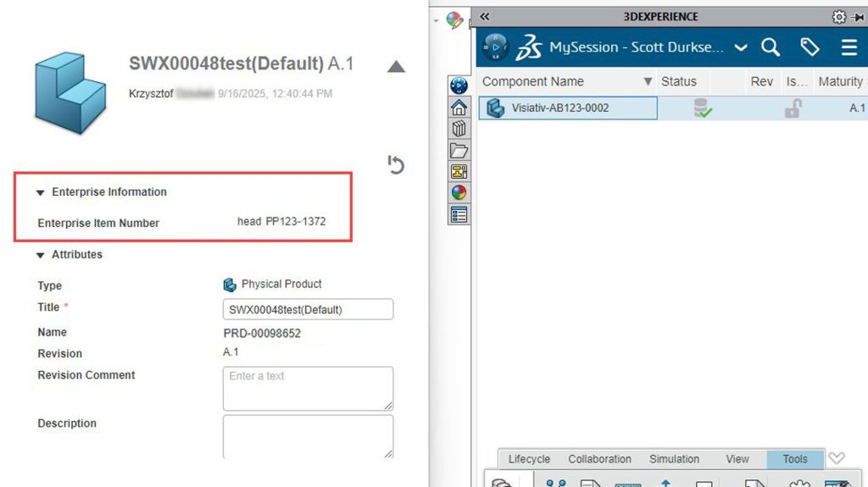Screen dimensions: 868x487
Task: Sort by the Status column header
Action: click(679, 81)
